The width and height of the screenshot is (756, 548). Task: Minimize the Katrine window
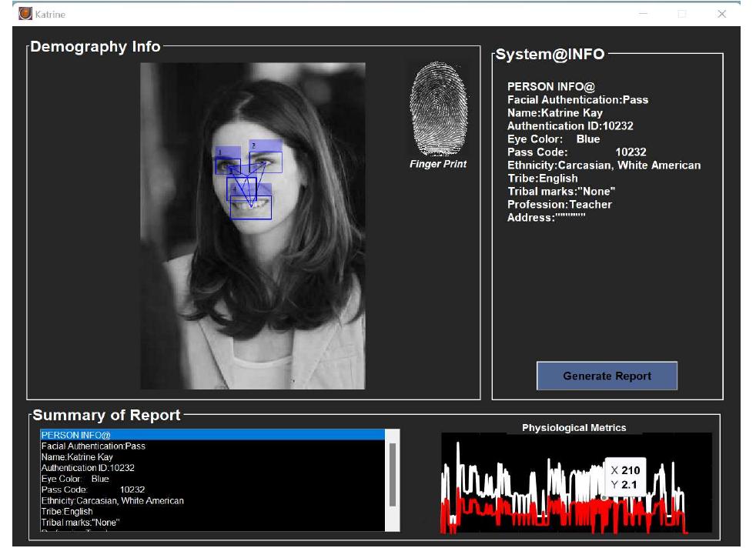click(643, 14)
